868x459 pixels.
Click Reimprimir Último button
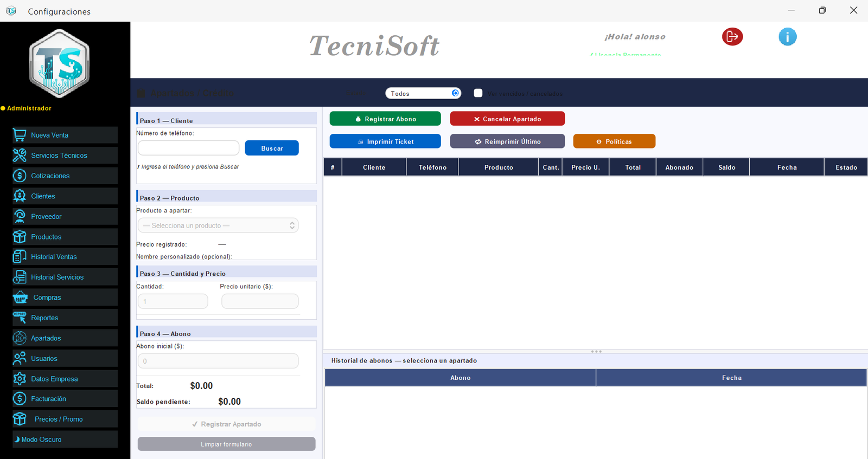(x=507, y=141)
